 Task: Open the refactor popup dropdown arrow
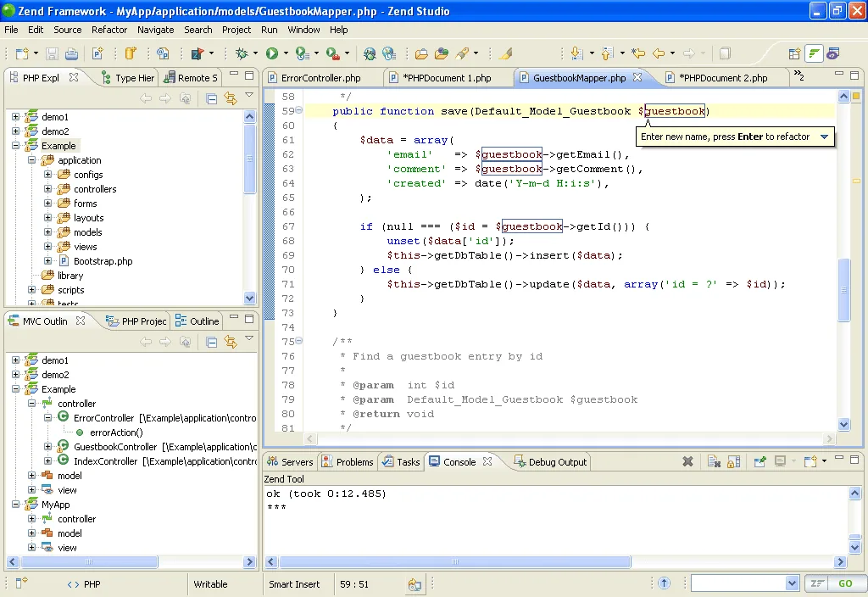[824, 137]
